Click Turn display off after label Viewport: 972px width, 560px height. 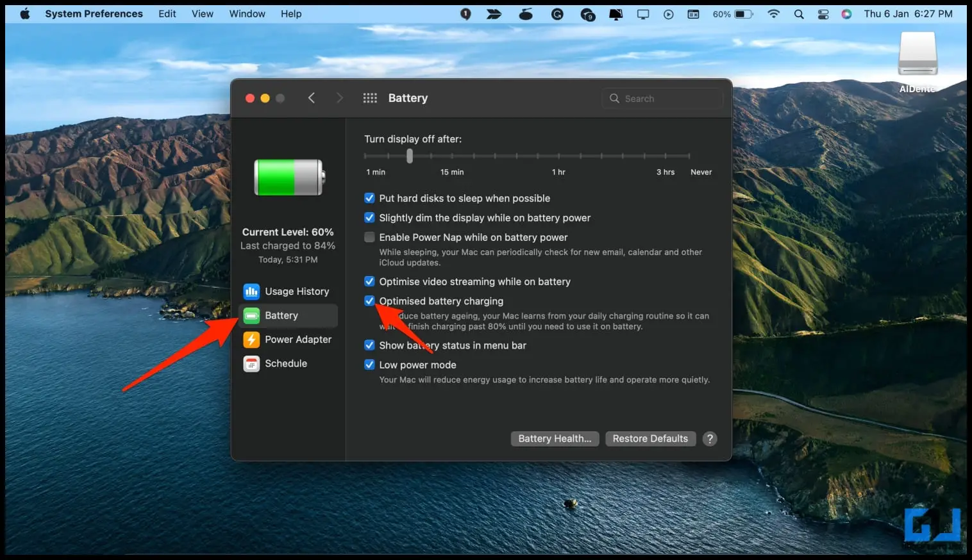[x=413, y=139]
